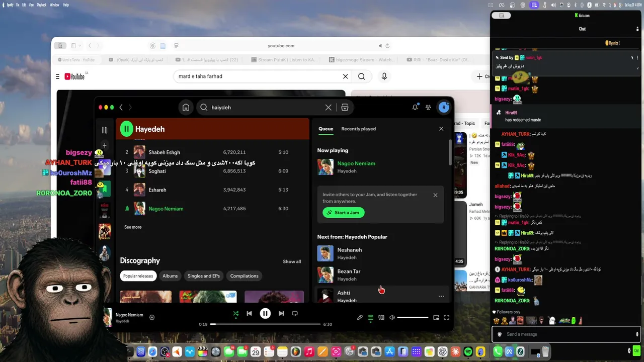Start YouTube voice search microphone

(384, 76)
